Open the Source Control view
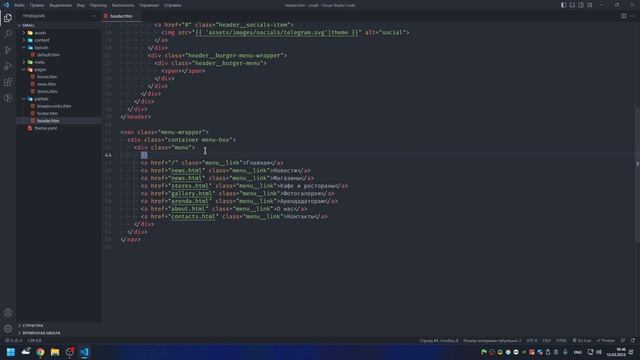640x360 pixels. [8, 50]
